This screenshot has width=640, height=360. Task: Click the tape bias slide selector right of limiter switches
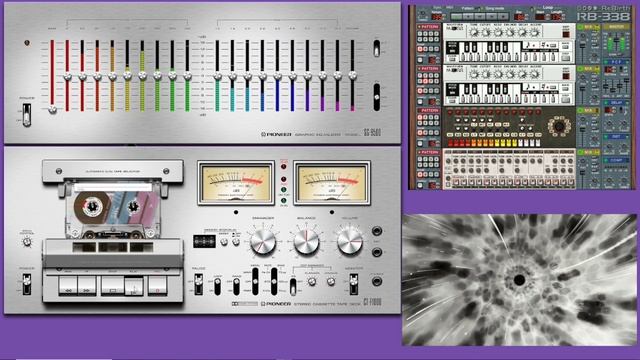(x=274, y=282)
